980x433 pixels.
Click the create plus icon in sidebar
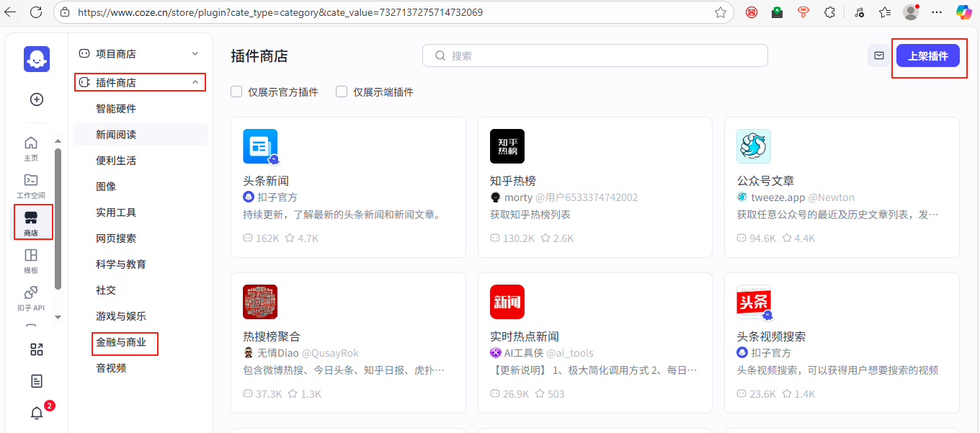[37, 99]
